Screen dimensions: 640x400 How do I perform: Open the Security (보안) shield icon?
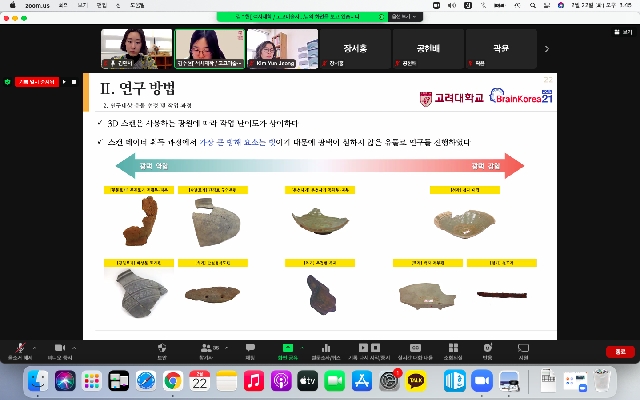tap(161, 348)
